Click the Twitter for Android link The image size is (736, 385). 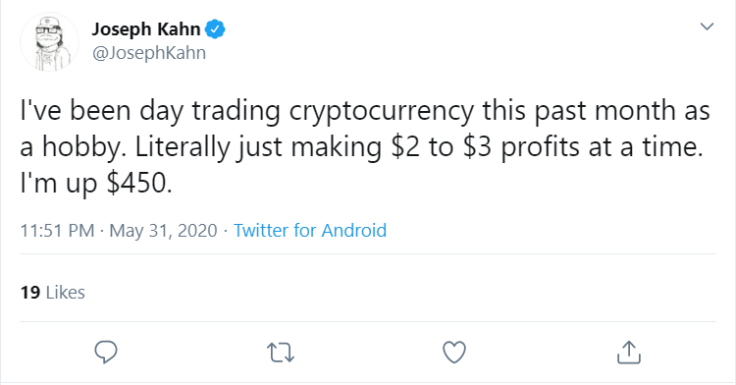click(310, 231)
